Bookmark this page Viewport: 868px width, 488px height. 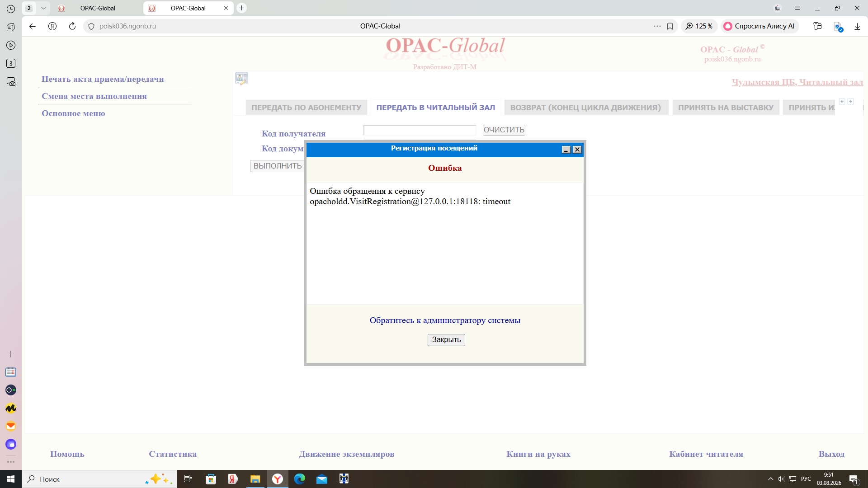tap(670, 26)
